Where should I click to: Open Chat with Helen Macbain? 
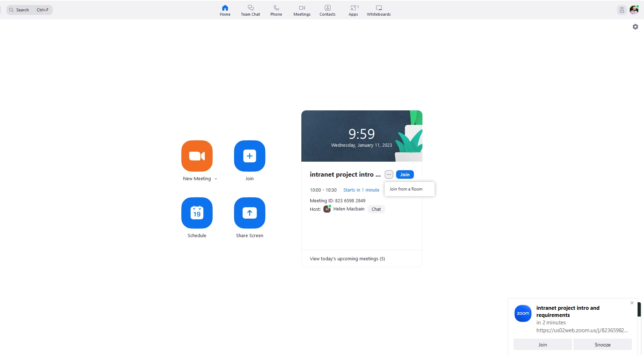coord(376,209)
